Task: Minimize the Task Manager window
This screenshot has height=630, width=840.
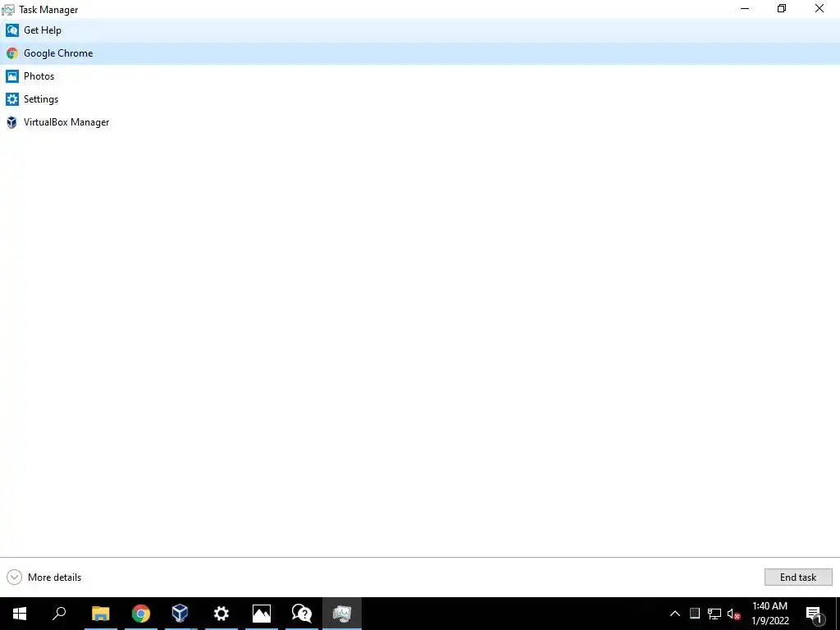Action: [x=745, y=8]
